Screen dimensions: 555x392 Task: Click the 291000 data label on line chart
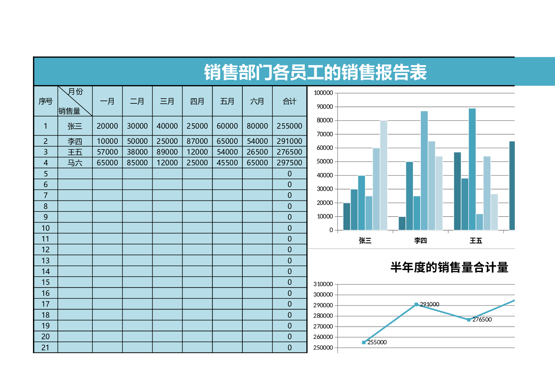tap(430, 304)
